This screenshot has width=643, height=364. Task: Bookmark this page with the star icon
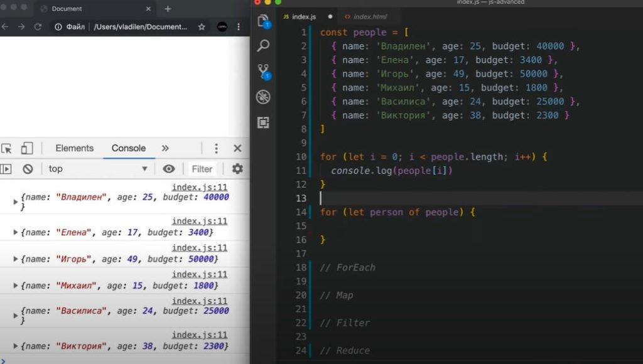pyautogui.click(x=202, y=27)
